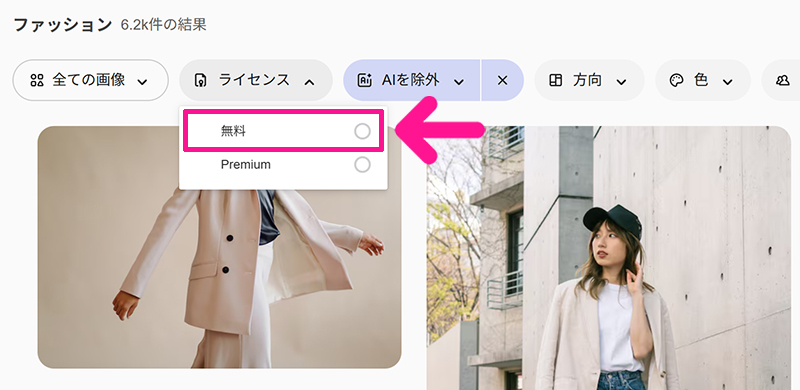Viewport: 800px width, 390px height.
Task: Click the layout icon beside 方向
Action: pos(556,80)
